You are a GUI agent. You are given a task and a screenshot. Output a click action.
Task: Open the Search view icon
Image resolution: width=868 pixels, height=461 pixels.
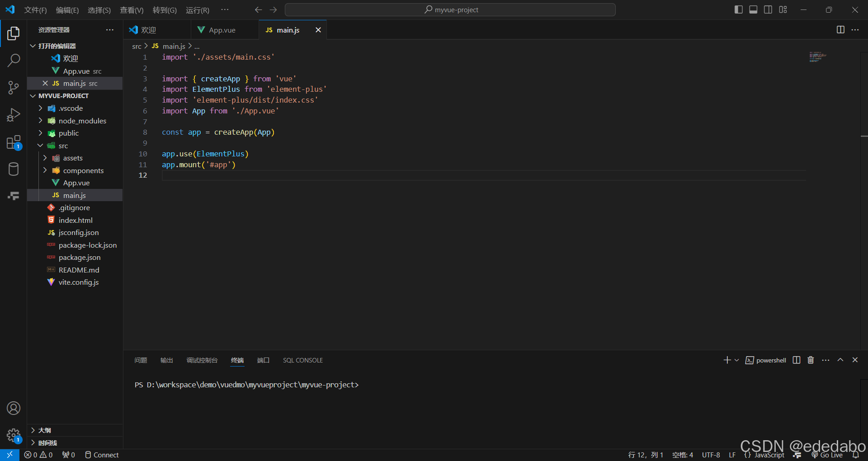[14, 60]
